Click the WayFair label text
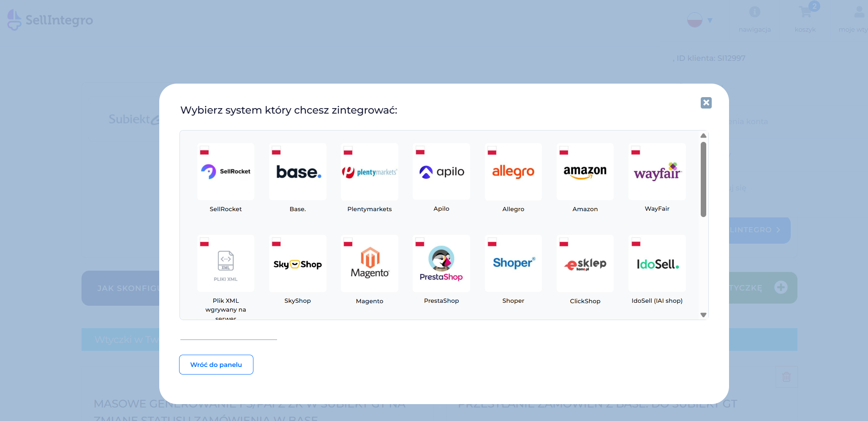 pos(657,209)
